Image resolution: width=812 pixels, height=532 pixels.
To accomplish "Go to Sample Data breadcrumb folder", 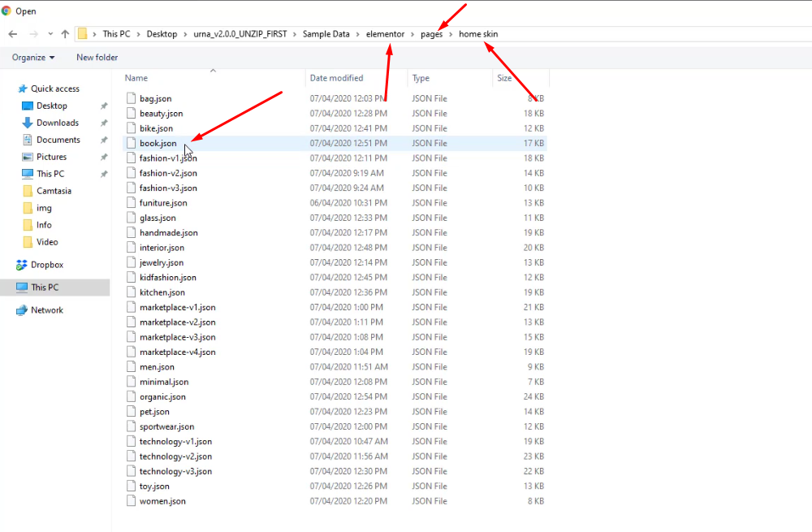I will click(x=326, y=34).
